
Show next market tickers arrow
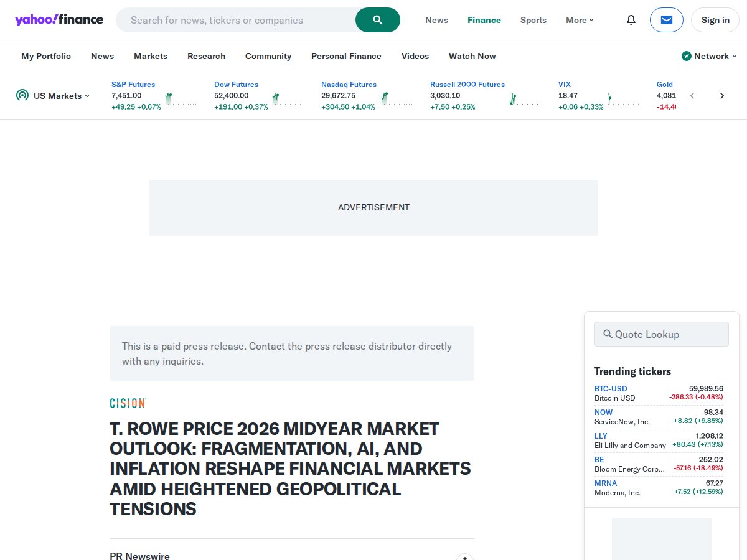[x=722, y=96]
